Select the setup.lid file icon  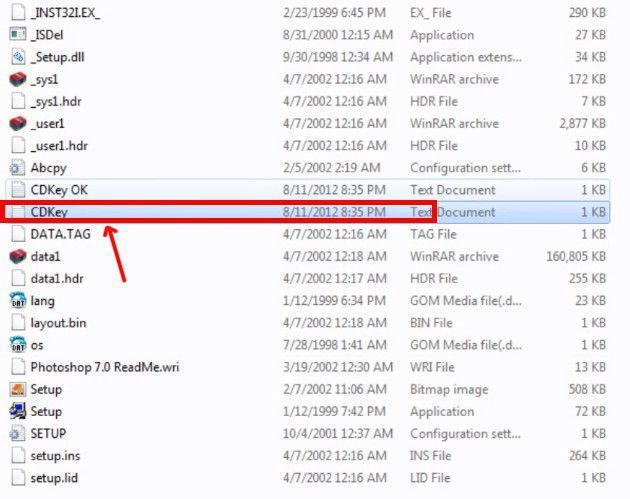(x=18, y=478)
